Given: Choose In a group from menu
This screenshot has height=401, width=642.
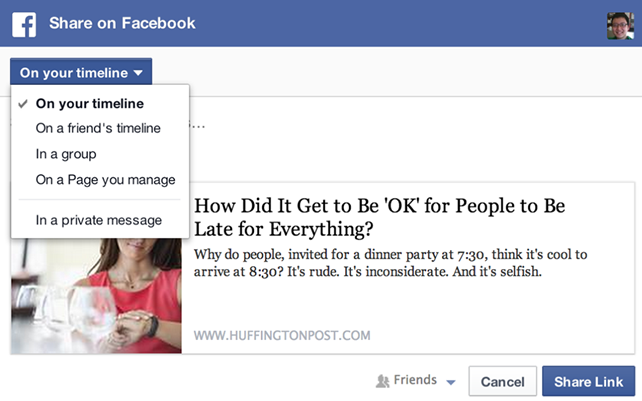Looking at the screenshot, I should pos(66,154).
